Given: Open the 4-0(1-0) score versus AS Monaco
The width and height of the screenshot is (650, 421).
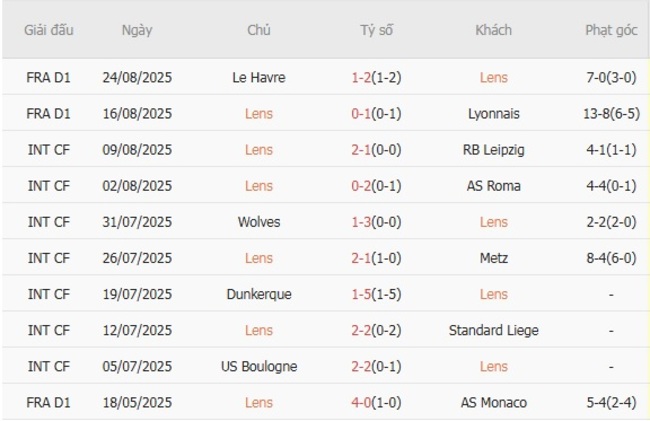Looking at the screenshot, I should coord(376,402).
